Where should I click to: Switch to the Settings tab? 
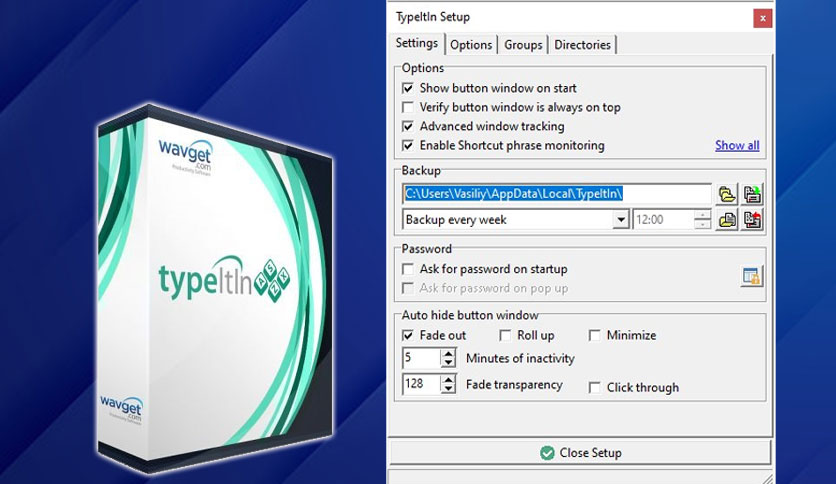[x=417, y=43]
